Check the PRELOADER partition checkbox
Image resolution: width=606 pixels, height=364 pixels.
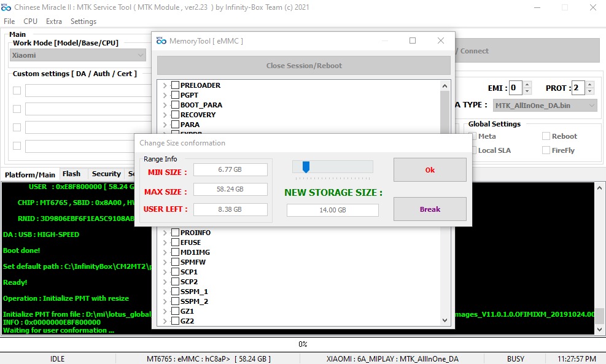(175, 85)
